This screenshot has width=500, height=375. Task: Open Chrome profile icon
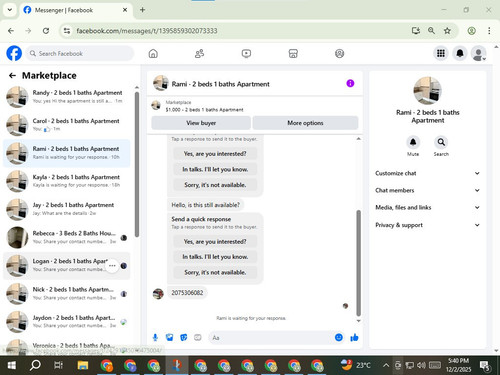[471, 31]
